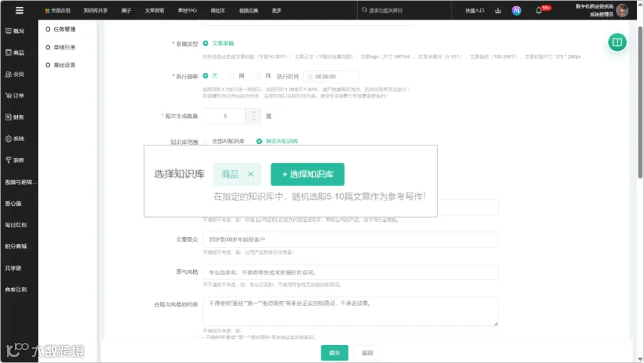Open 概况 in the left sidebar
The image size is (644, 363).
15,31
